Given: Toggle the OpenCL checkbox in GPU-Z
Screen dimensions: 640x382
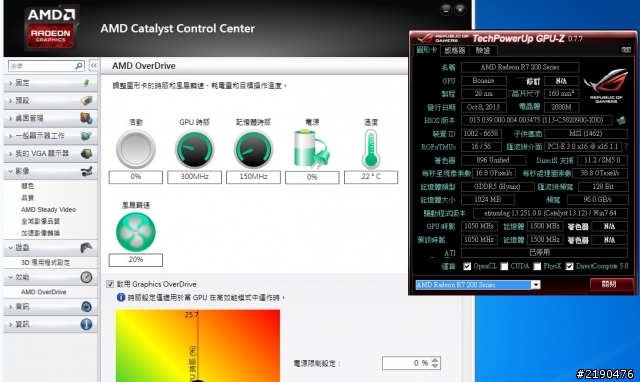Looking at the screenshot, I should pyautogui.click(x=467, y=266).
